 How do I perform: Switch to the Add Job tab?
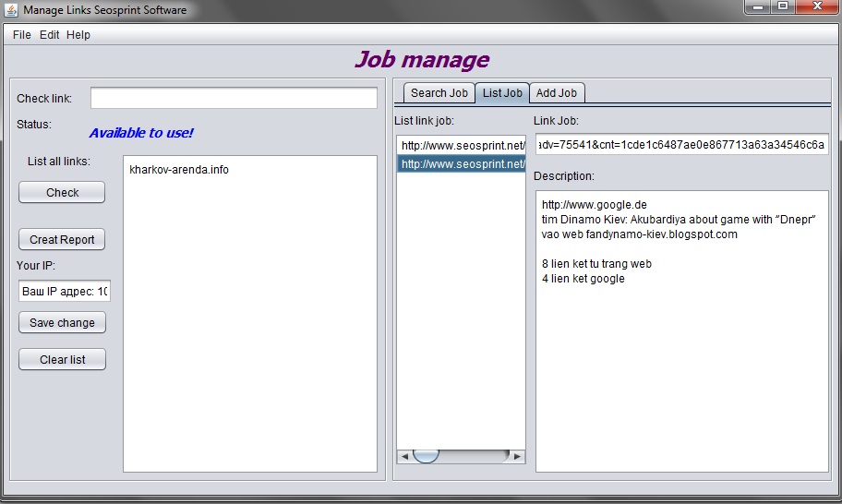[557, 93]
